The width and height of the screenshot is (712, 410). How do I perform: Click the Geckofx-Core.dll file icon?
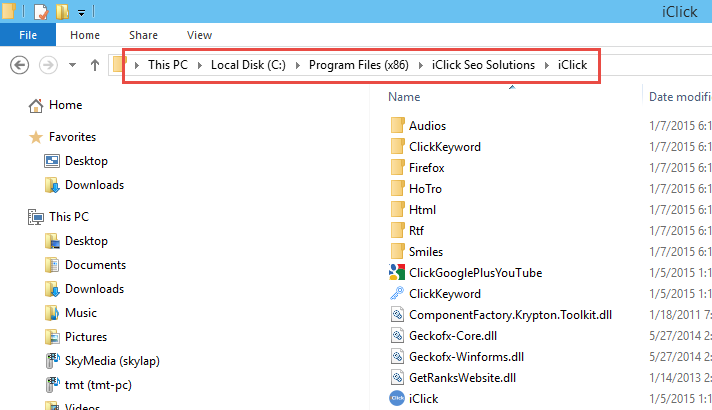(397, 336)
